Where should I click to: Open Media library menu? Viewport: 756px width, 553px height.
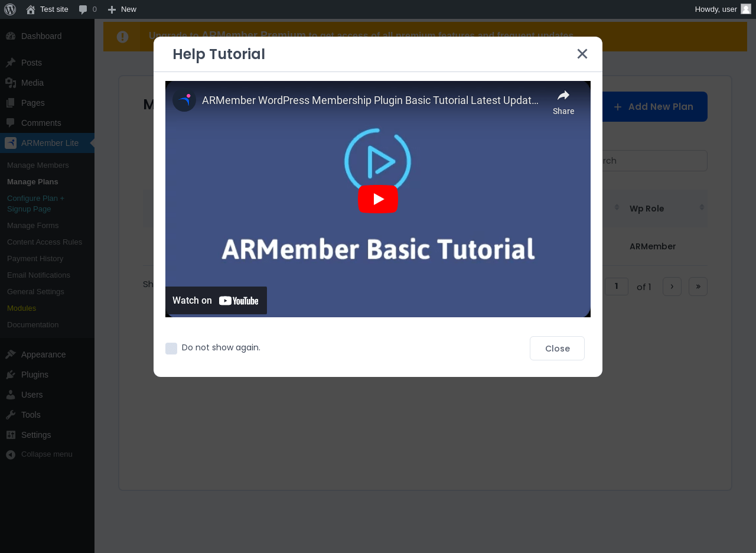pyautogui.click(x=47, y=83)
